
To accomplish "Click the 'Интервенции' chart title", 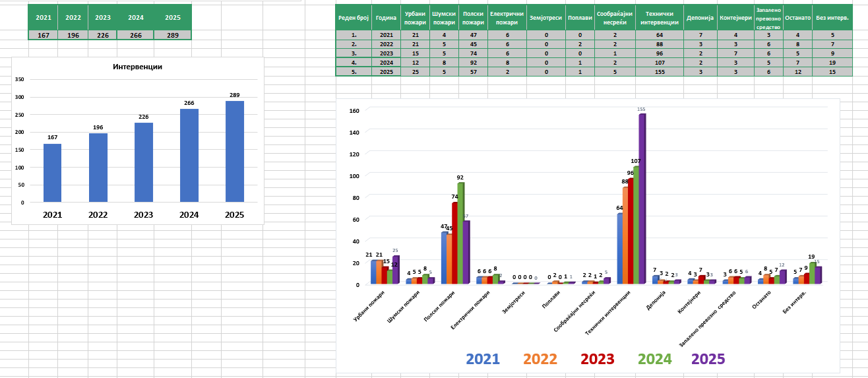I will pyautogui.click(x=137, y=67).
